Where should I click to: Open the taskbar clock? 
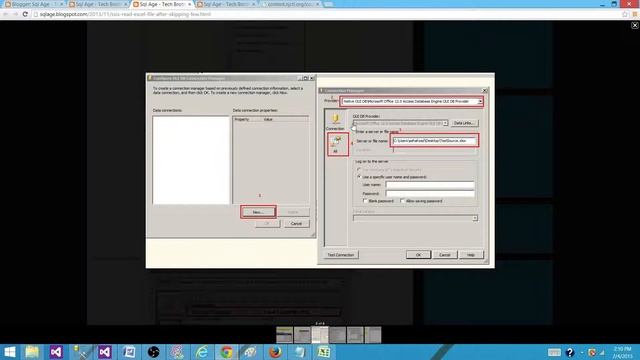[x=622, y=352]
